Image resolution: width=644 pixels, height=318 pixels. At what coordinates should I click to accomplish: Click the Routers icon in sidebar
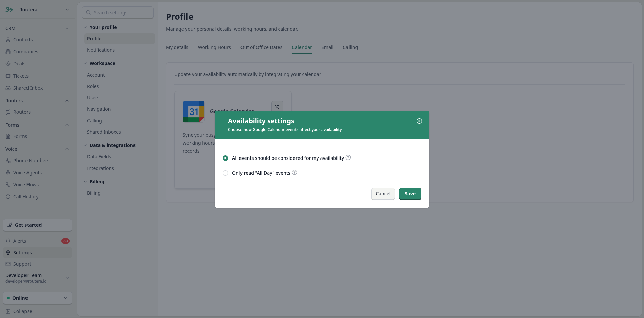coord(8,112)
